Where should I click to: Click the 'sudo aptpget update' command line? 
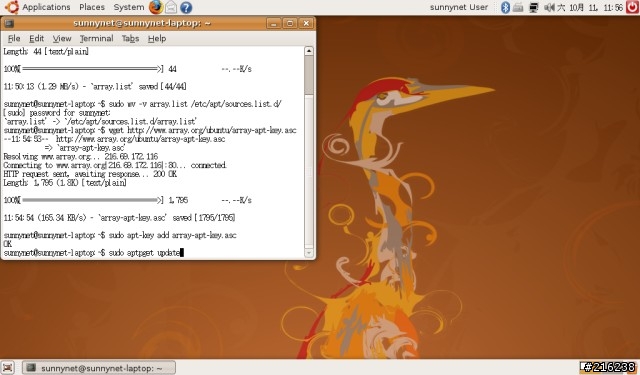pos(93,253)
